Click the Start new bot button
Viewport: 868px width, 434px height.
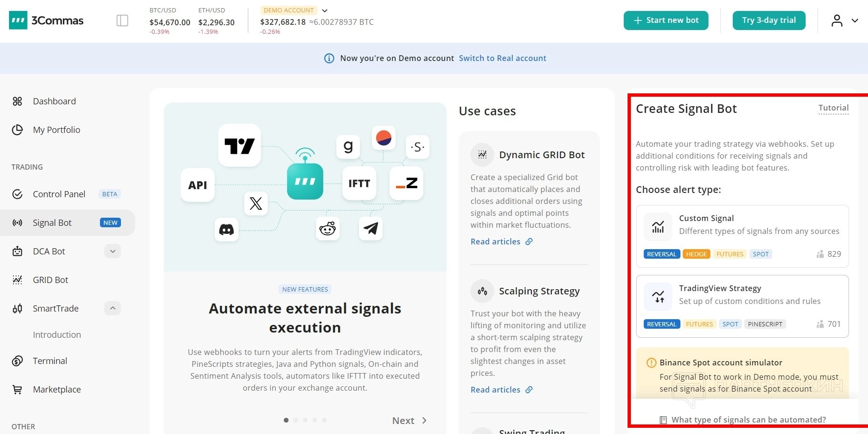(666, 20)
